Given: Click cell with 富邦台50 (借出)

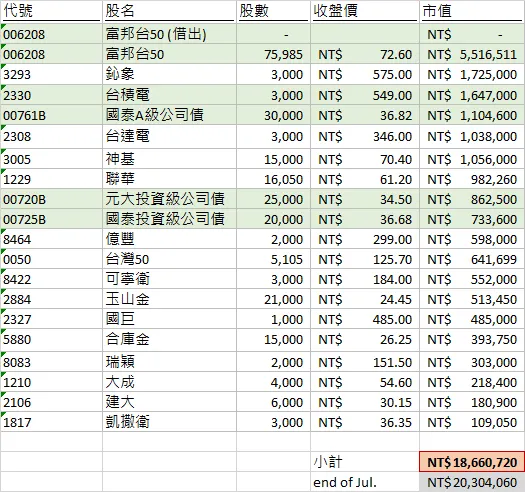Looking at the screenshot, I should pos(169,34).
